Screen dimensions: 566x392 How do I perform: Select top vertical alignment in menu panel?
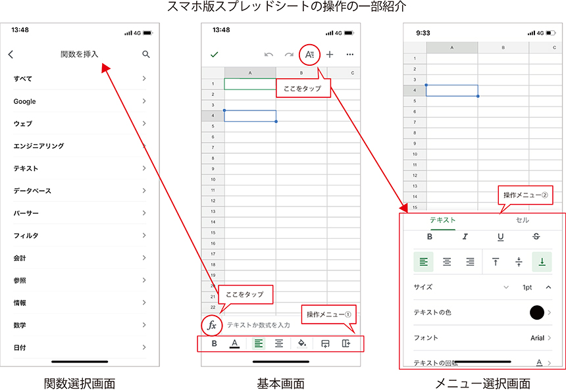click(496, 262)
